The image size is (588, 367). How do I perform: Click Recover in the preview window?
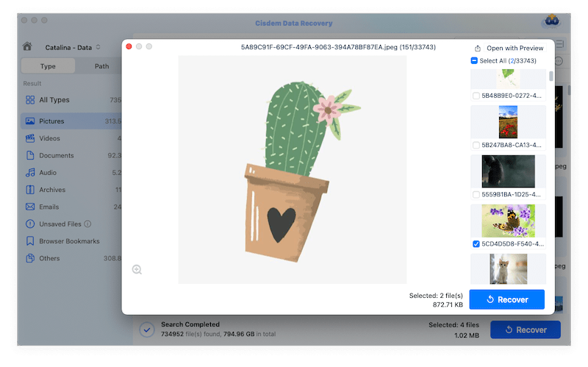coord(506,299)
